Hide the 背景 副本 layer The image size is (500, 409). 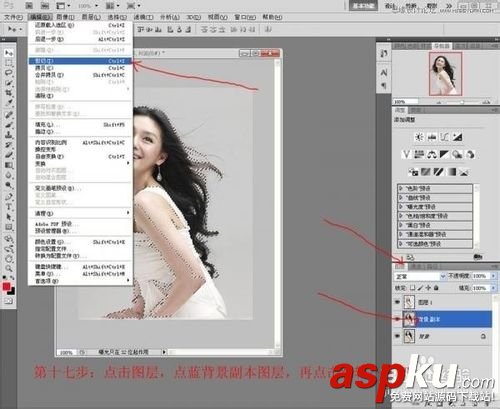[397, 319]
